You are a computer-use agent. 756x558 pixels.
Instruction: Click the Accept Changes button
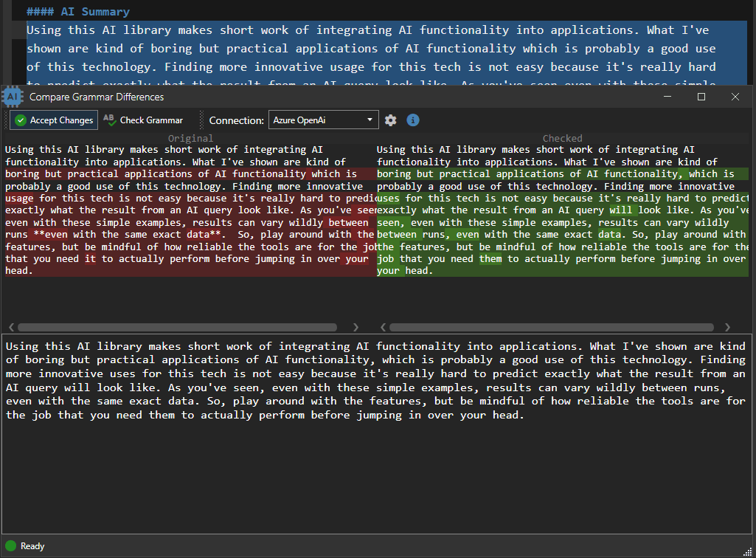click(53, 120)
